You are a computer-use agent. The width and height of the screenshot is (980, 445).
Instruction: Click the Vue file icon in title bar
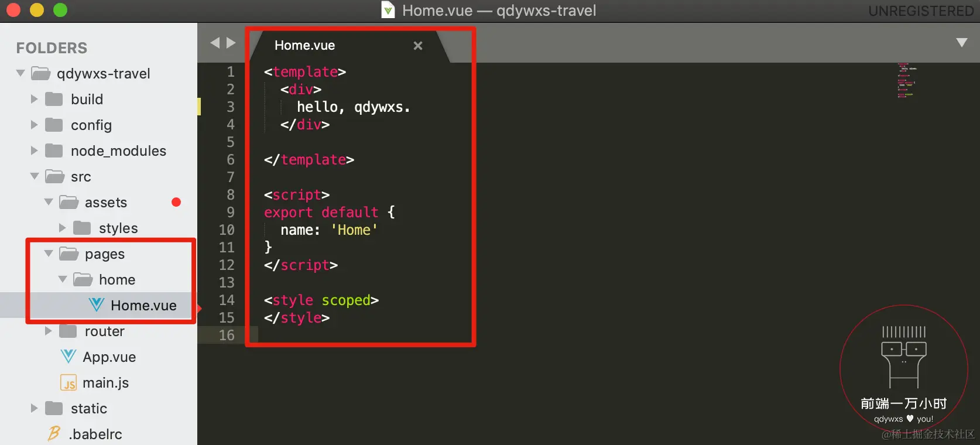388,10
